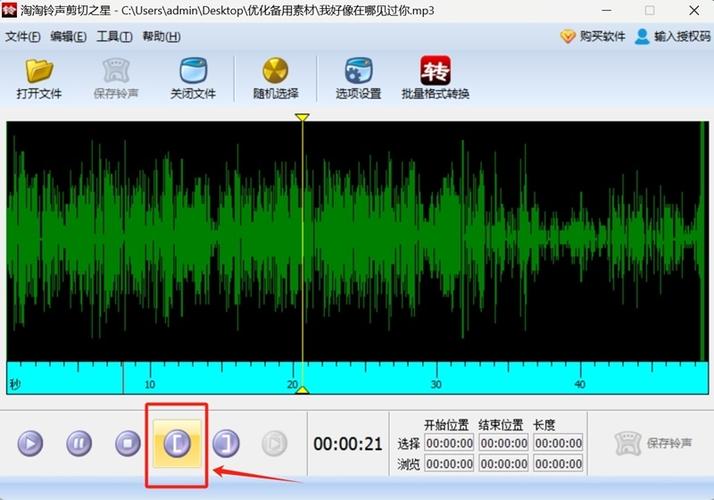Click the 30 second mark on ruler
This screenshot has height=500, width=714.
click(436, 384)
